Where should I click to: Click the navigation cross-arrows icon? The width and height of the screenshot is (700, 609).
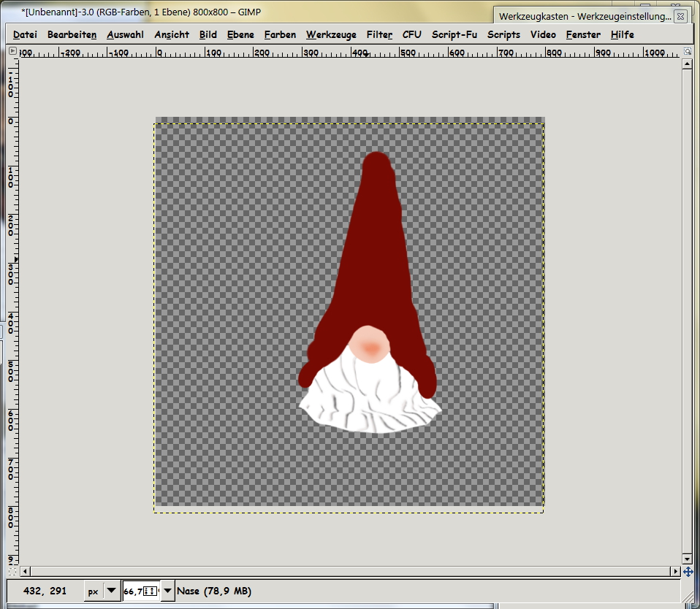point(688,571)
